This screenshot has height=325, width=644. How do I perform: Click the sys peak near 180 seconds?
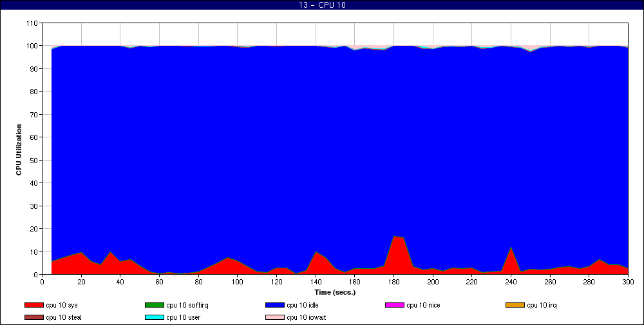[394, 237]
